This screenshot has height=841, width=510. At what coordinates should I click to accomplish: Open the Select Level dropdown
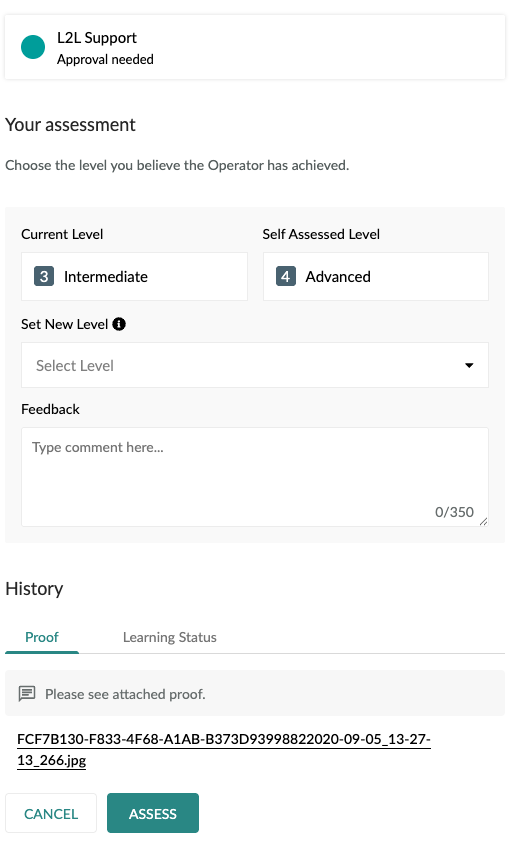pos(255,365)
